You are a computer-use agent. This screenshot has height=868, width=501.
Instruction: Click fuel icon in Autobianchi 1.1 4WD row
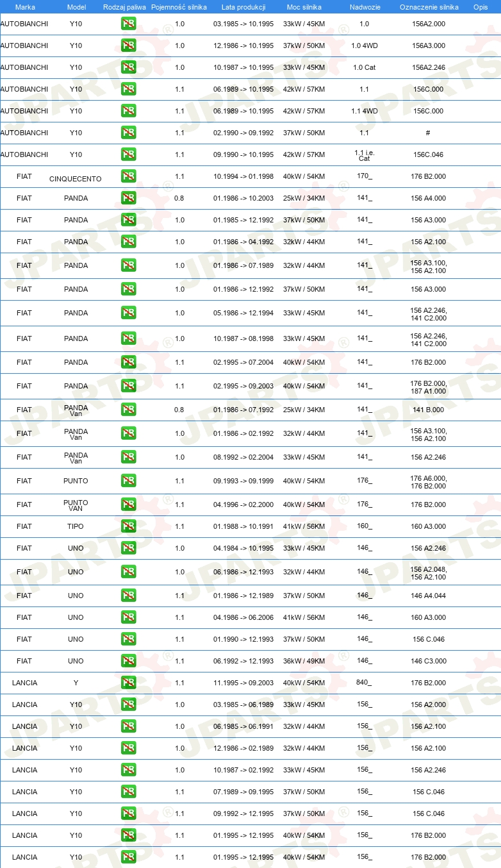pyautogui.click(x=128, y=112)
